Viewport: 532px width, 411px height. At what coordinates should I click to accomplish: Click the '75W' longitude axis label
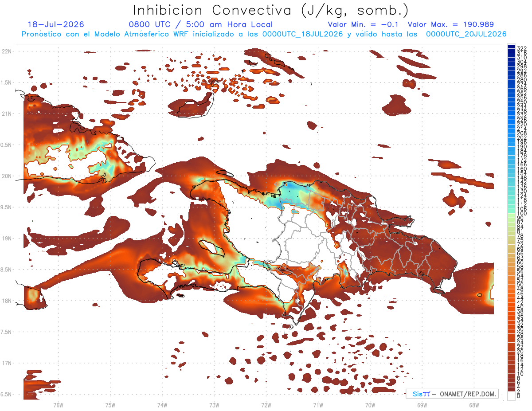pyautogui.click(x=110, y=405)
